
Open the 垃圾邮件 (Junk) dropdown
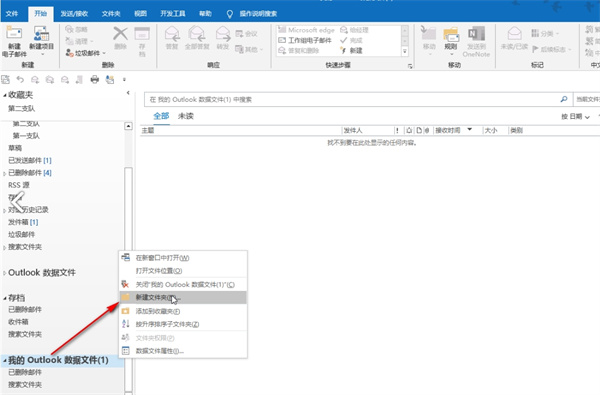85,53
